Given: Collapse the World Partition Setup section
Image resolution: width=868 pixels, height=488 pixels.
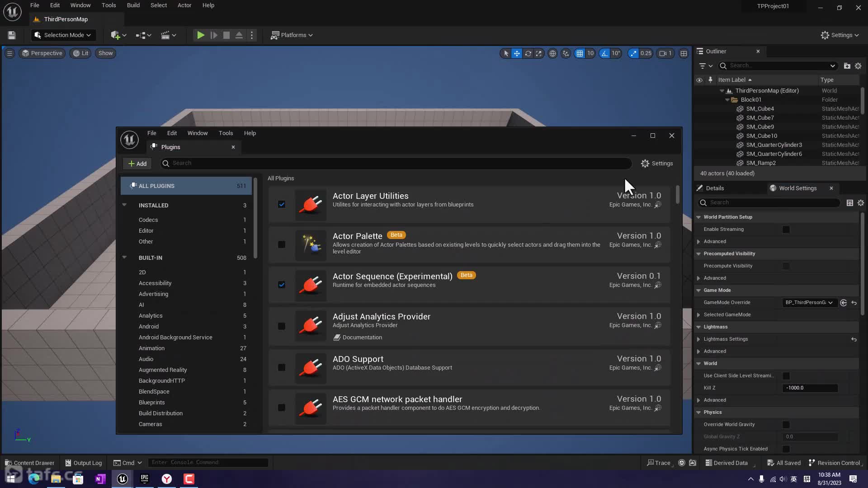Looking at the screenshot, I should [x=699, y=217].
